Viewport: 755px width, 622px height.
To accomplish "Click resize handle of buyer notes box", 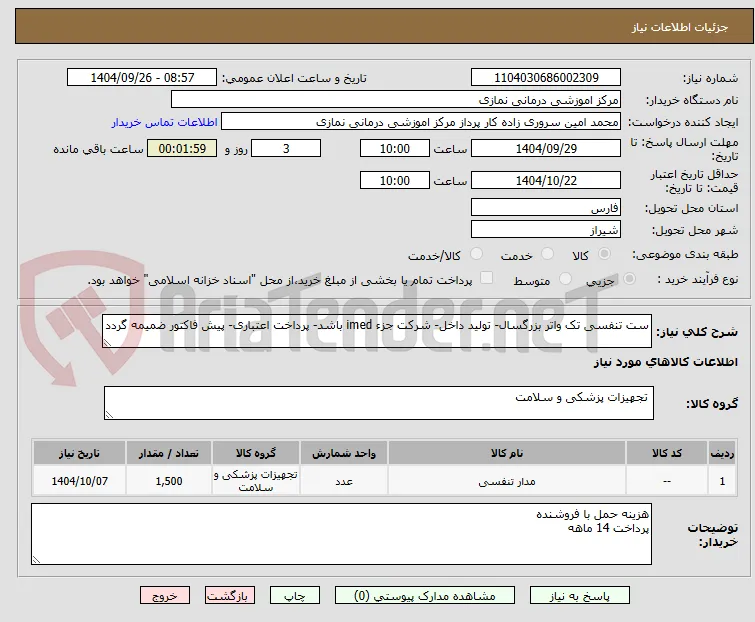I will 36,559.
